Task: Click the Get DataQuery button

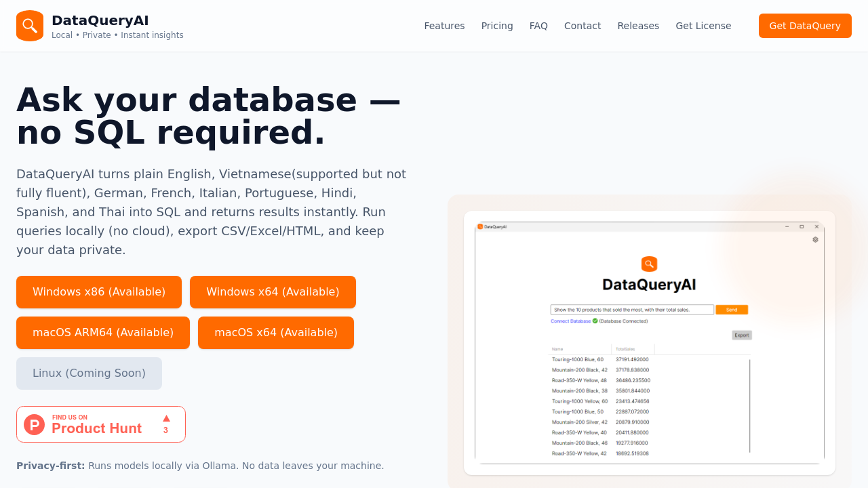Action: click(805, 25)
